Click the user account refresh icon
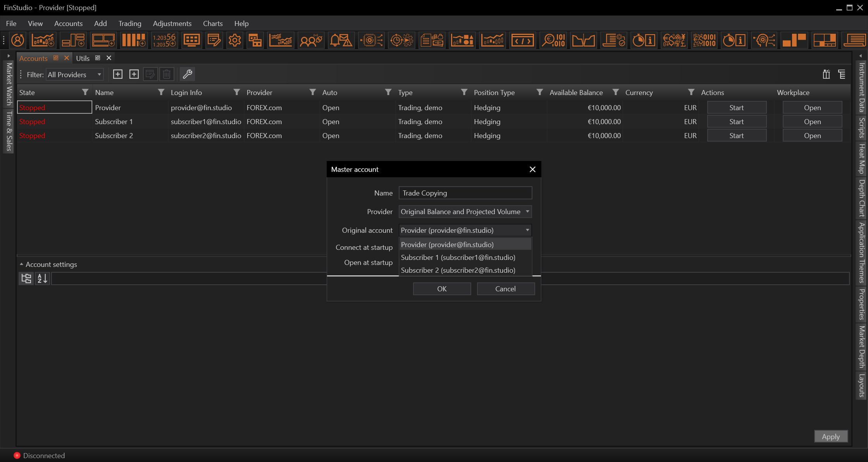The image size is (868, 462). 18,40
